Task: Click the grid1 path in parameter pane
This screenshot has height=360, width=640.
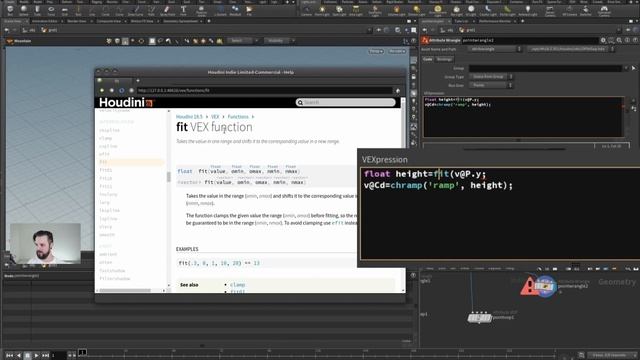Action: coord(467,30)
